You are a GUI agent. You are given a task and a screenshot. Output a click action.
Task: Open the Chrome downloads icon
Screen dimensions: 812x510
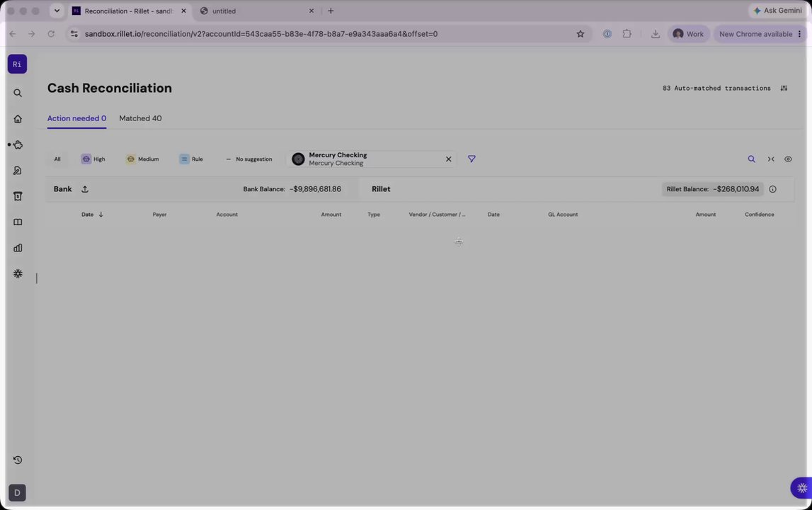(x=655, y=34)
